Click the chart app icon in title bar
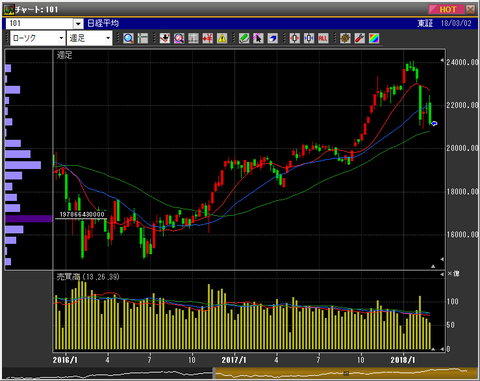The height and width of the screenshot is (381, 480). (9, 9)
